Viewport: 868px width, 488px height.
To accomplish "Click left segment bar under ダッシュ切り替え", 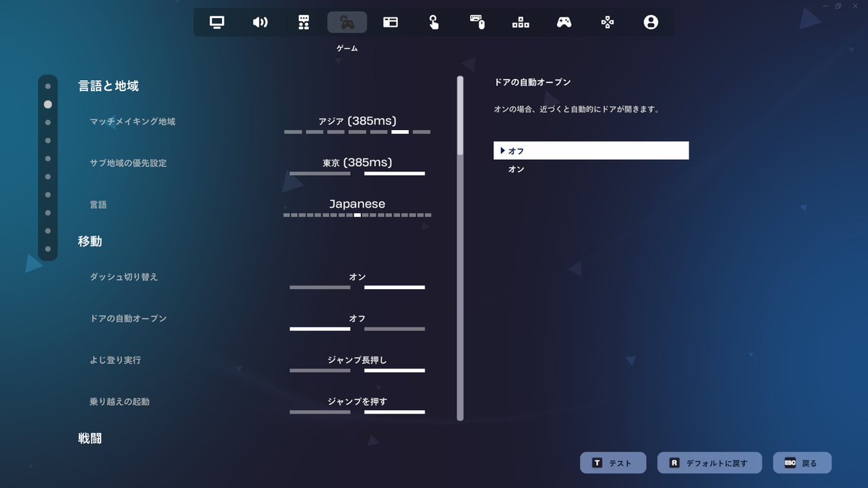I will coord(320,288).
